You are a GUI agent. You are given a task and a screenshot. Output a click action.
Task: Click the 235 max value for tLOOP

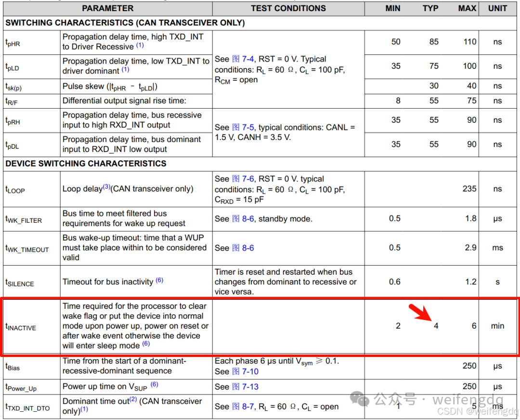pos(469,189)
